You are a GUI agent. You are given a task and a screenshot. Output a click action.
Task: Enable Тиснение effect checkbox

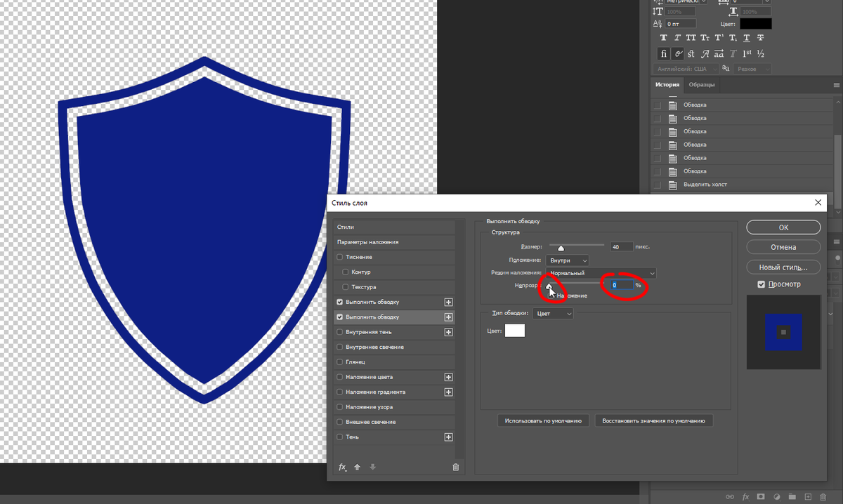[x=341, y=257]
